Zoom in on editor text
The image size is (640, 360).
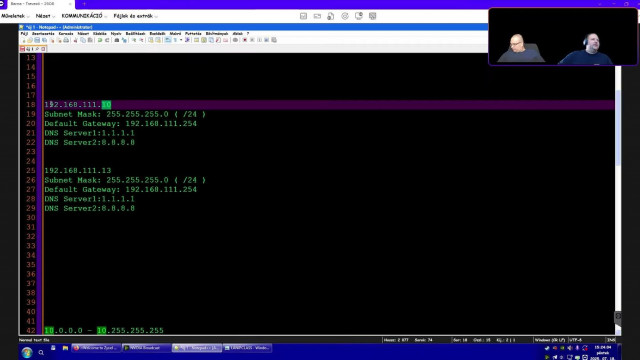tap(134, 40)
